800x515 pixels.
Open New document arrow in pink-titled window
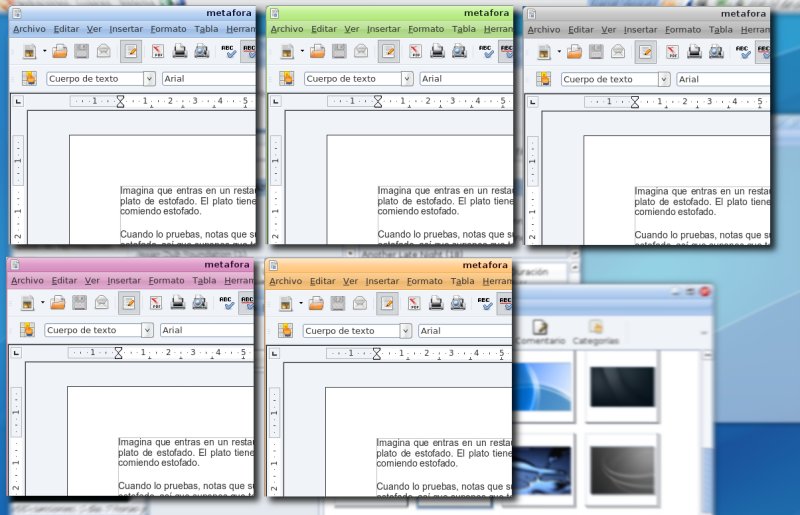coord(42,303)
